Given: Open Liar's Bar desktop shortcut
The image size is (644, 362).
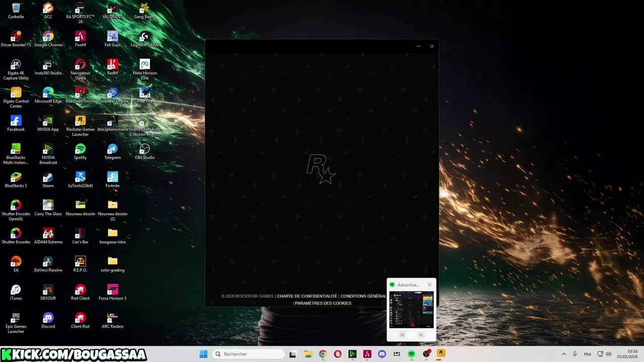Looking at the screenshot, I should point(80,236).
